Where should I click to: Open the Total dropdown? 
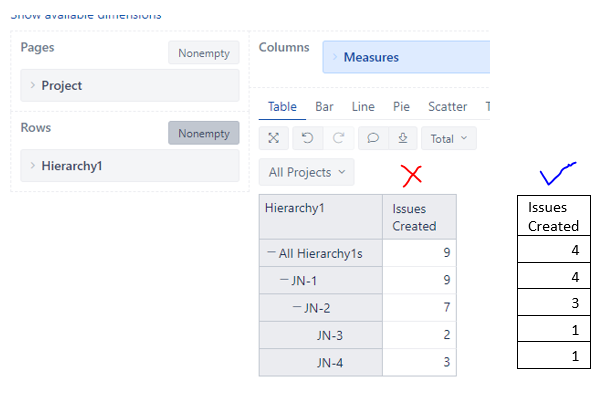pyautogui.click(x=449, y=138)
